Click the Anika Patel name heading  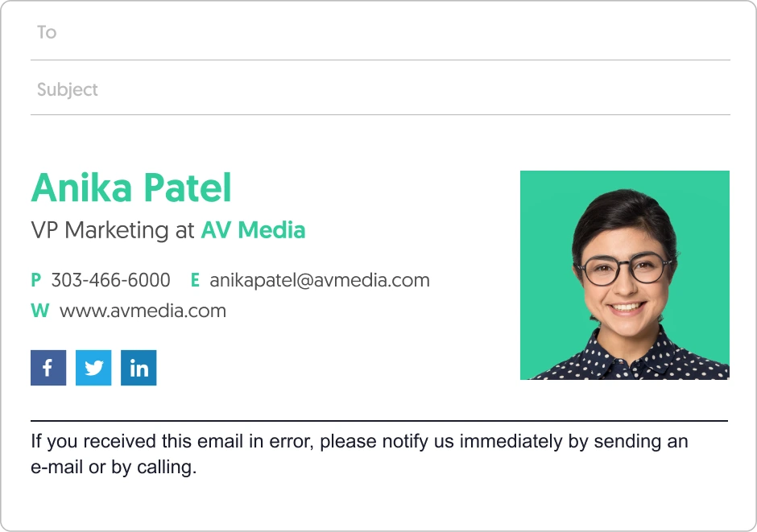coord(131,188)
